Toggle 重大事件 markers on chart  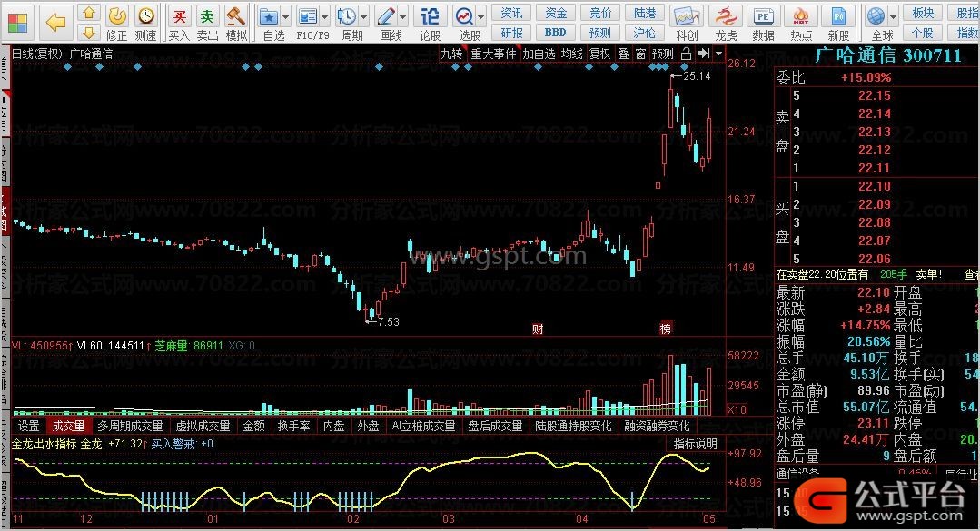[x=494, y=54]
